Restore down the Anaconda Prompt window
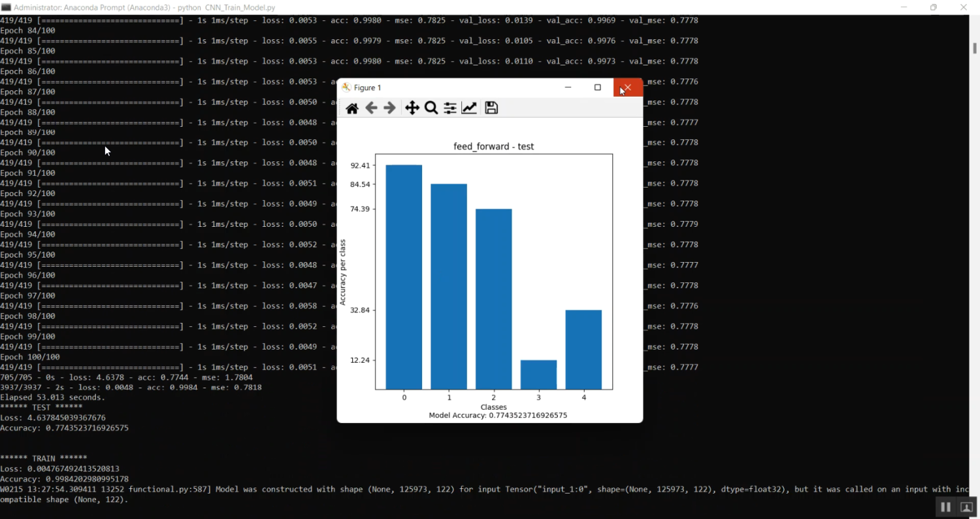The width and height of the screenshot is (980, 519). pyautogui.click(x=933, y=7)
